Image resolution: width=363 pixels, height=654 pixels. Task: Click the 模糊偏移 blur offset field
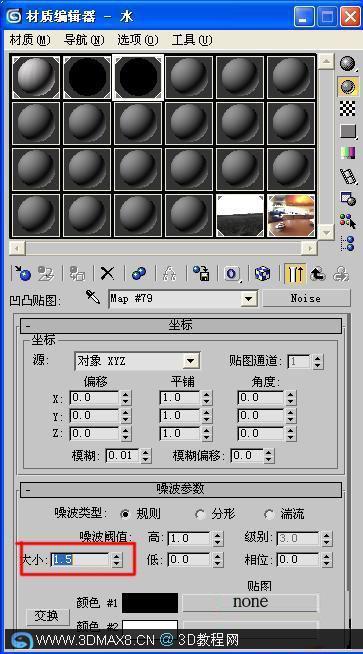pos(247,455)
